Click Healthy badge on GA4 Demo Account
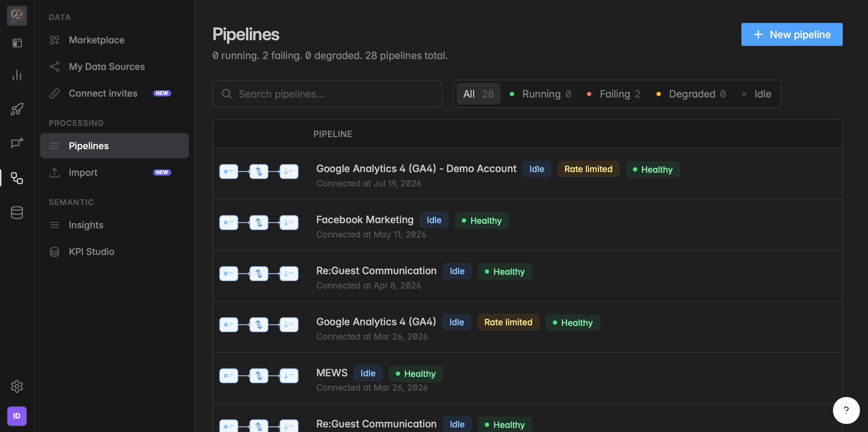This screenshot has height=432, width=868. pyautogui.click(x=653, y=169)
